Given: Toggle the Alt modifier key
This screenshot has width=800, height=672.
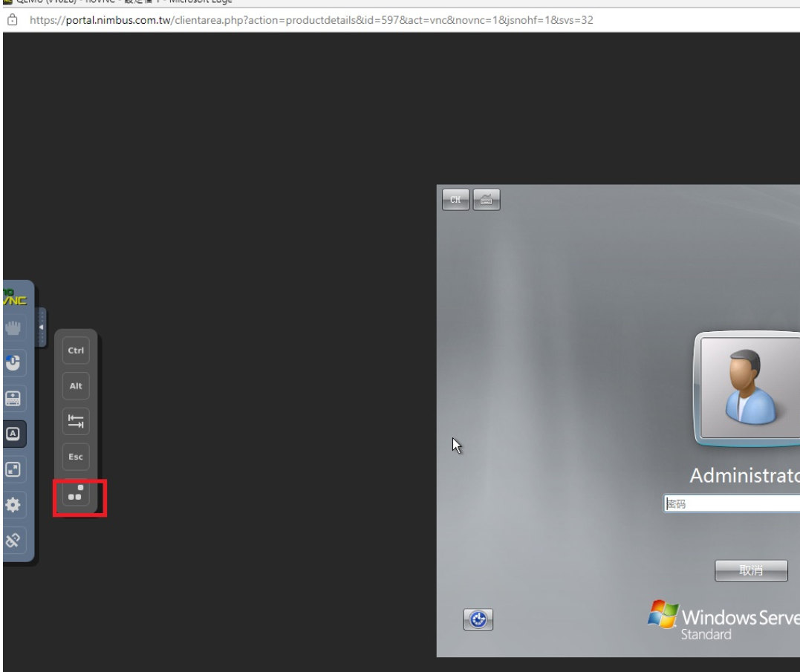Looking at the screenshot, I should (x=76, y=386).
